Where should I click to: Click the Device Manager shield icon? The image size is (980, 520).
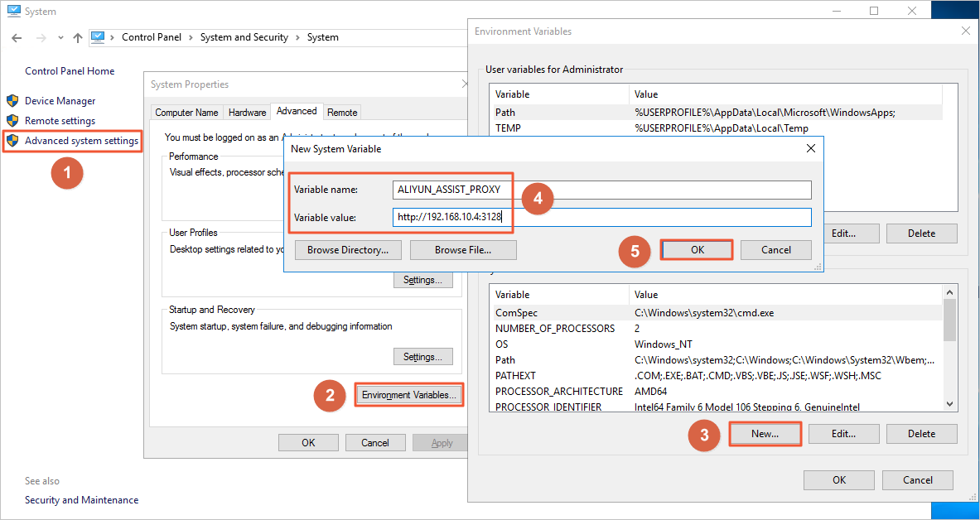coord(12,101)
